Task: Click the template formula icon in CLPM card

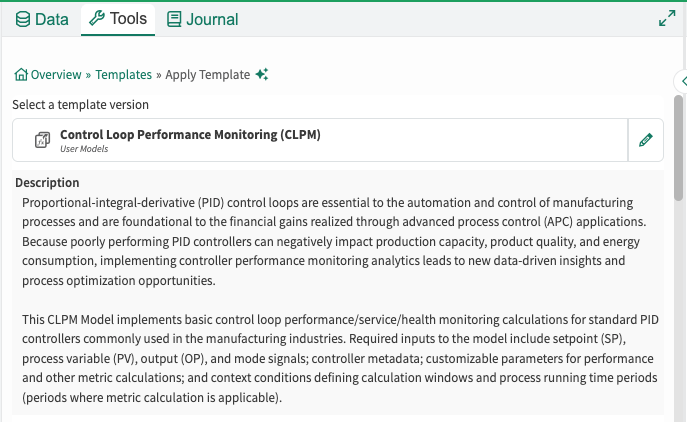Action: [x=42, y=140]
